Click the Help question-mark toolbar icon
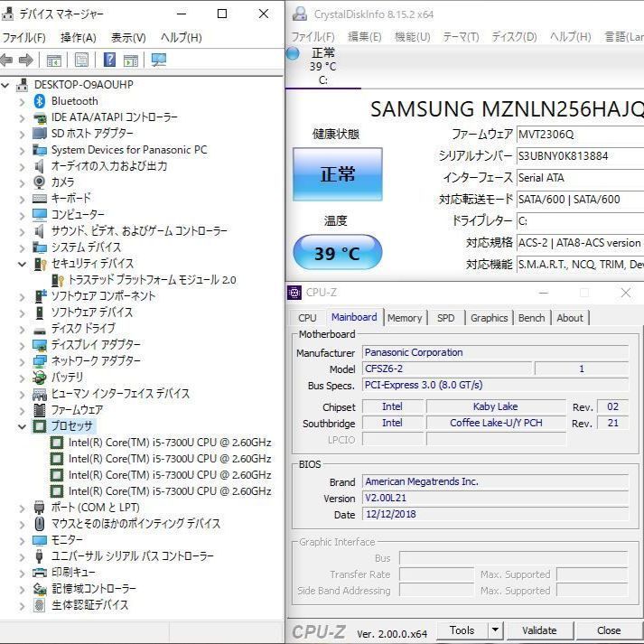 click(109, 61)
